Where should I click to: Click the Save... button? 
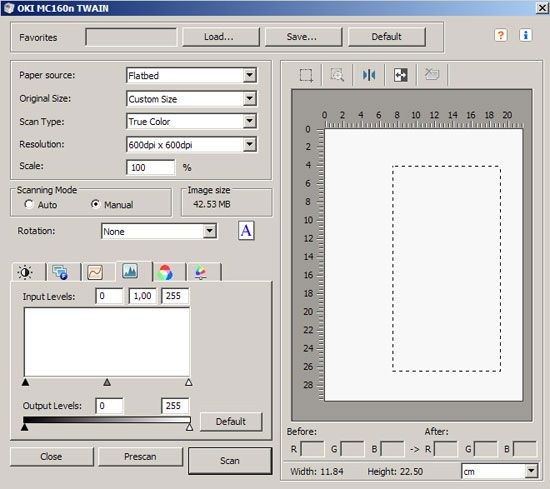click(x=303, y=37)
